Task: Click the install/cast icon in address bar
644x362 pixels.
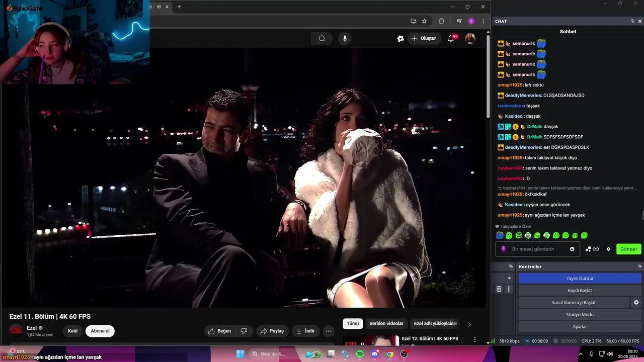Action: [x=413, y=21]
